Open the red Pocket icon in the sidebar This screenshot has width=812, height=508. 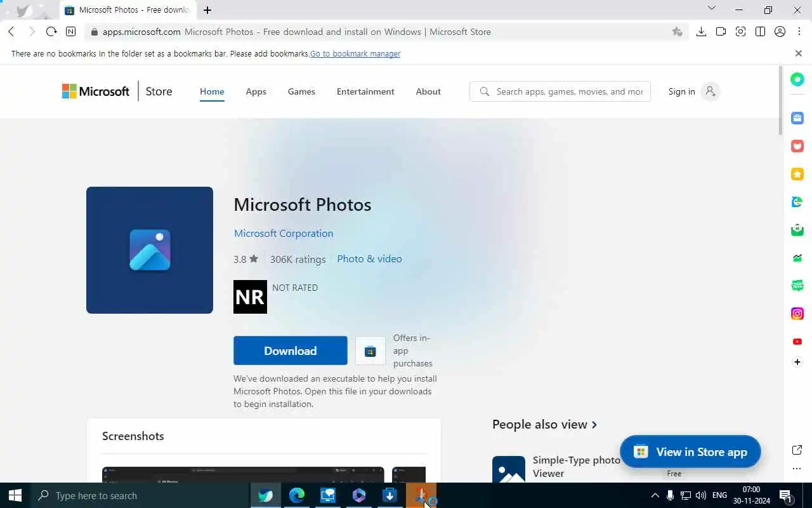[797, 146]
